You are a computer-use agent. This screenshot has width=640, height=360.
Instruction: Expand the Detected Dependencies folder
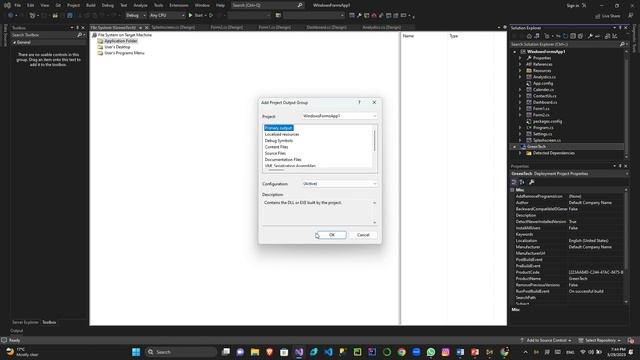520,153
